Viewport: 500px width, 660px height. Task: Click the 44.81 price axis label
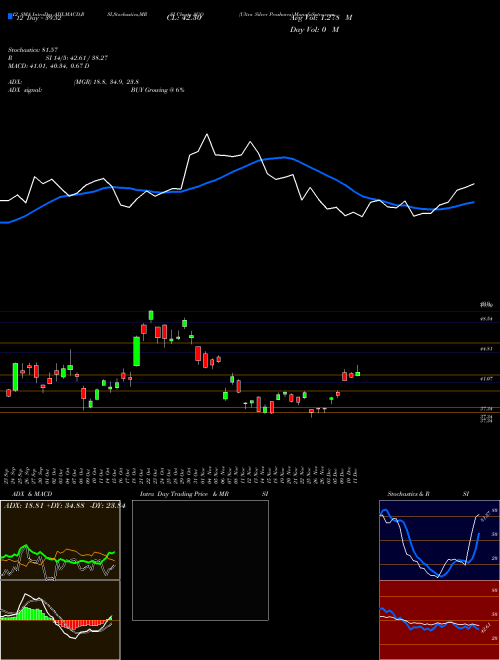click(x=487, y=349)
